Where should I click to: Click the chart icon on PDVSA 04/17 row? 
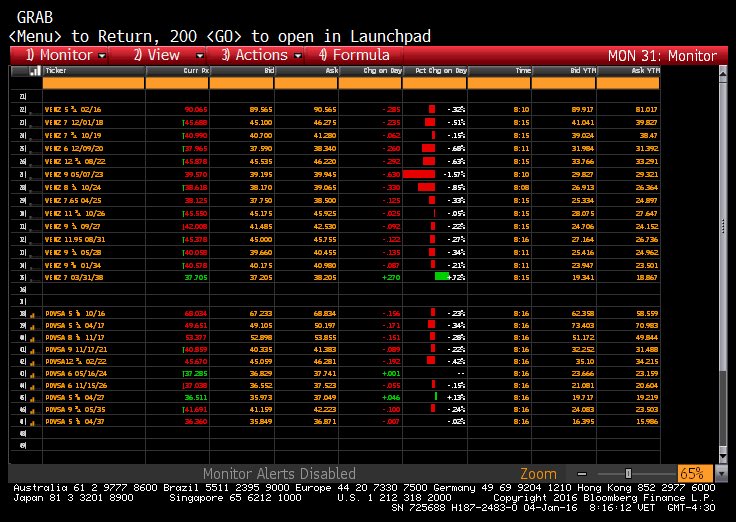click(33, 326)
